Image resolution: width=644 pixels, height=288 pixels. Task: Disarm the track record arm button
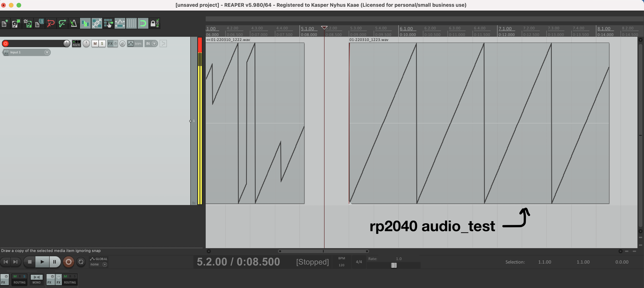[x=6, y=44]
